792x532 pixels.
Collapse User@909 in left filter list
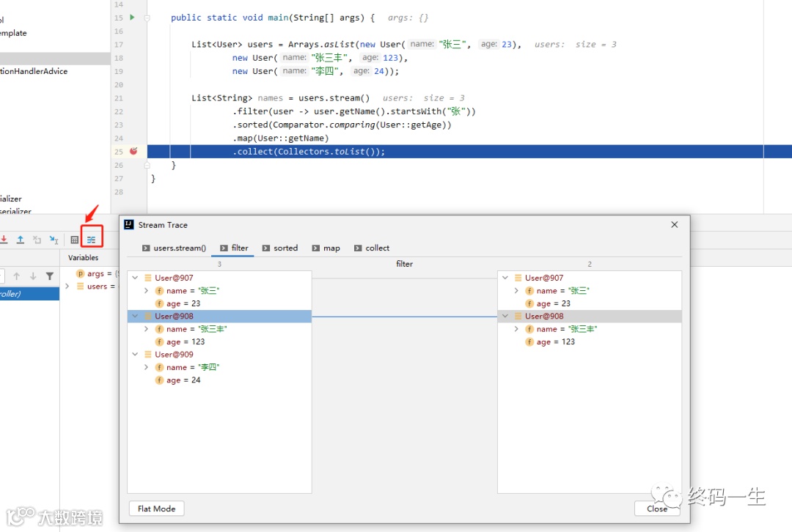point(135,355)
